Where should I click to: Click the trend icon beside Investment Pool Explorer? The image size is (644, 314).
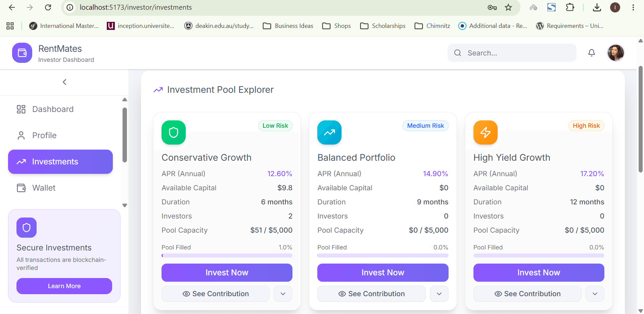[x=158, y=90]
